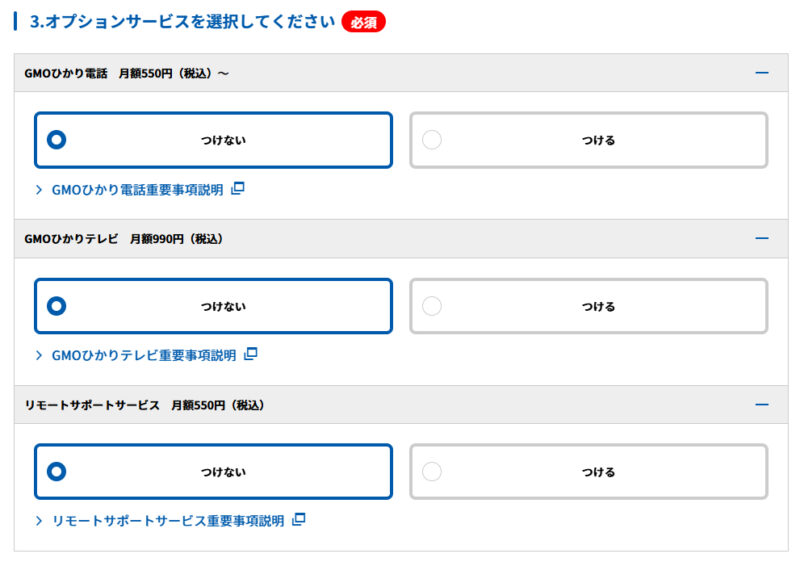Open GMOひかり電話重要事項説明 link
Viewport: 800px width, 562px height.
(138, 190)
